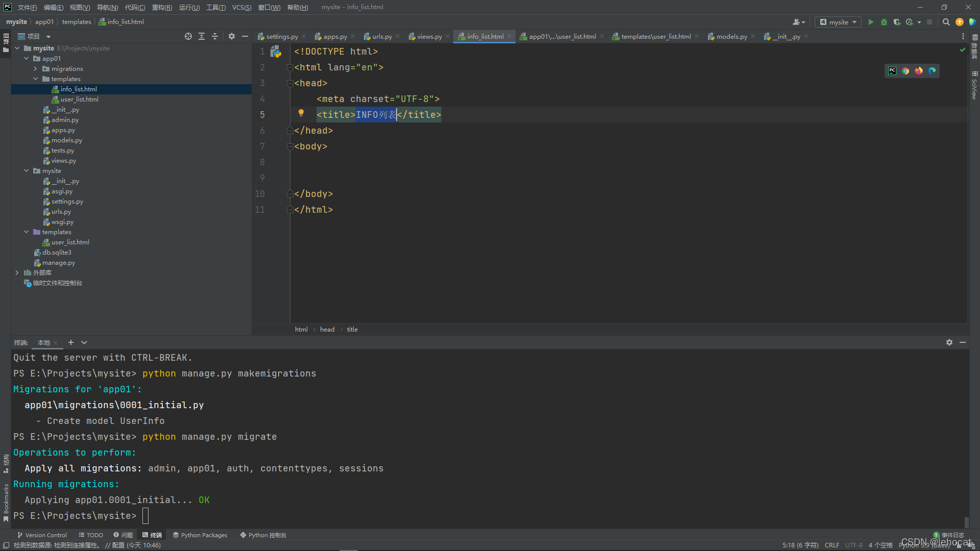This screenshot has width=980, height=551.
Task: Open Search Everywhere magnifier icon
Action: 946,22
